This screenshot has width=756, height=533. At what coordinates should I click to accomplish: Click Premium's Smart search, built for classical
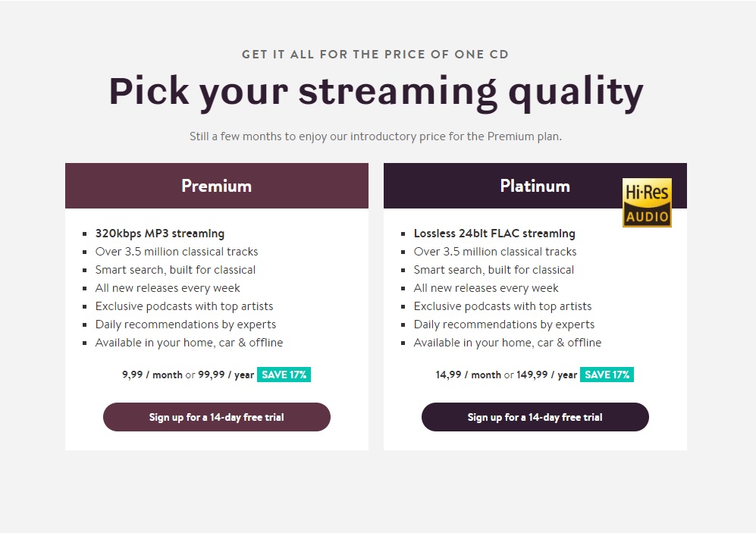(175, 270)
